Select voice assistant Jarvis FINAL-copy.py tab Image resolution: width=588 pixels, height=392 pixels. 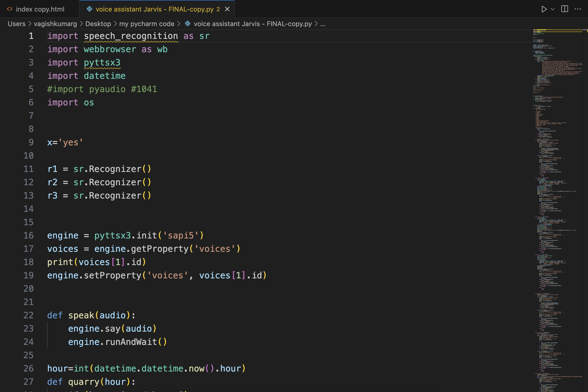pos(157,9)
